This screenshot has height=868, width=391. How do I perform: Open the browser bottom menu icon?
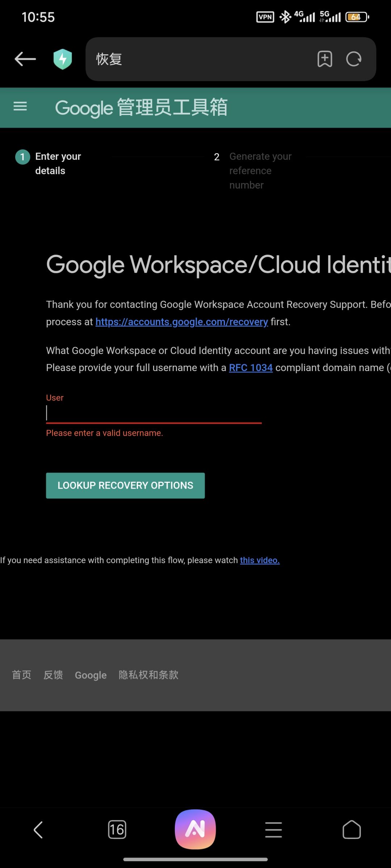coord(273,829)
